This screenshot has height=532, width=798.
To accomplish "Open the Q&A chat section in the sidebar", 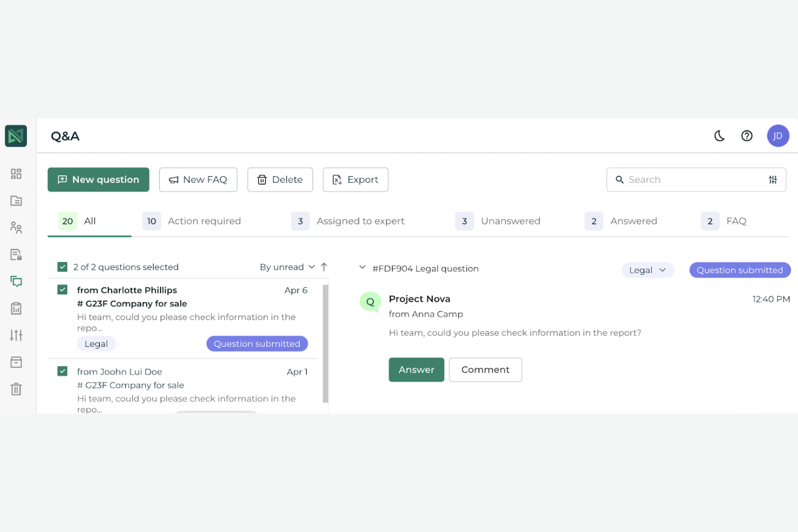I will pyautogui.click(x=16, y=281).
